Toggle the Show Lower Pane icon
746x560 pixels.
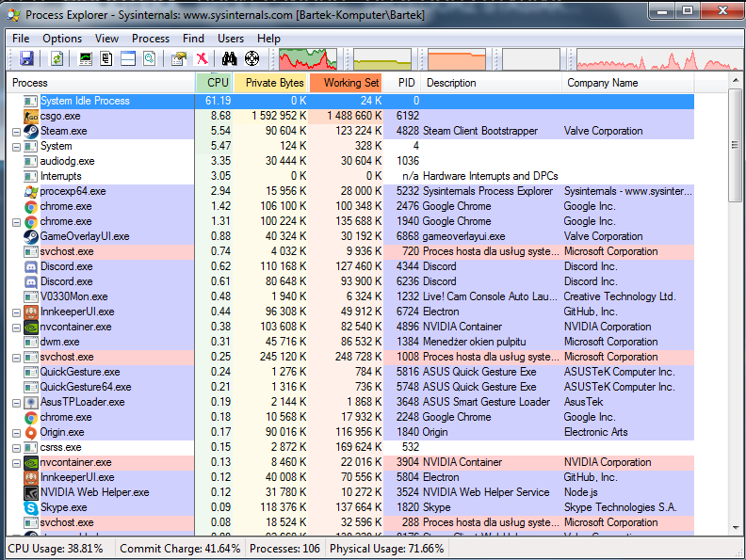click(128, 59)
